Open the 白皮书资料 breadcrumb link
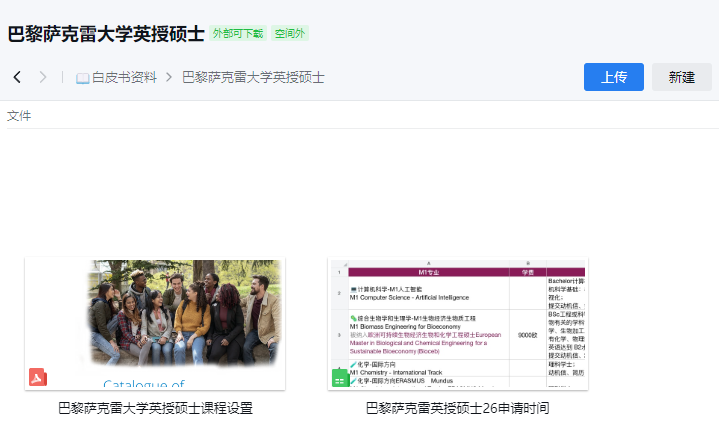 (124, 77)
